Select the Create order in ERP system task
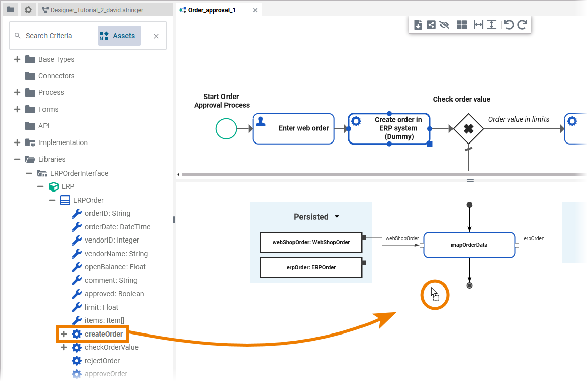588x382 pixels. click(389, 128)
